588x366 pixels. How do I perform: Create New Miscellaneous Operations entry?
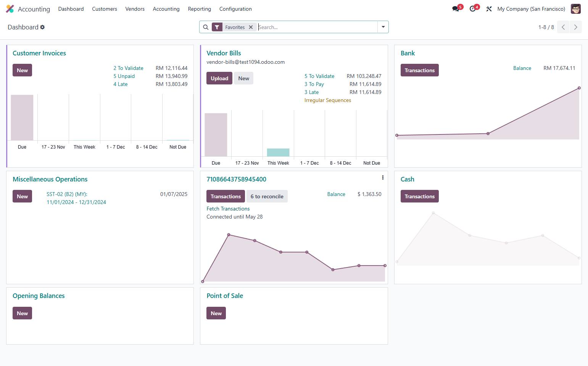(x=22, y=196)
